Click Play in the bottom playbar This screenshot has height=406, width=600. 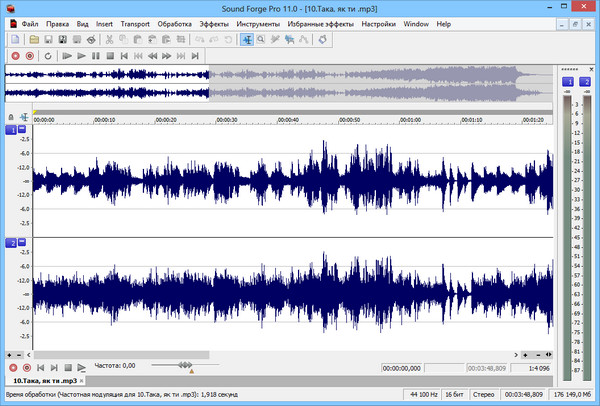click(x=82, y=367)
